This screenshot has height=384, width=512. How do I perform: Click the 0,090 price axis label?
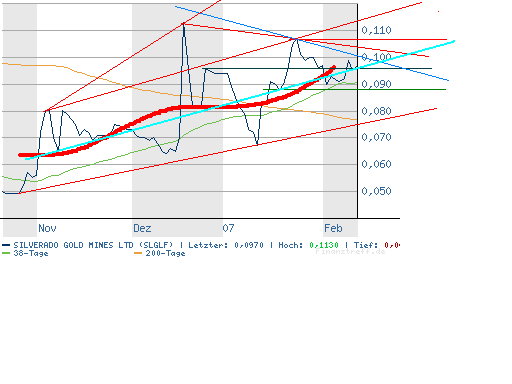click(x=376, y=84)
